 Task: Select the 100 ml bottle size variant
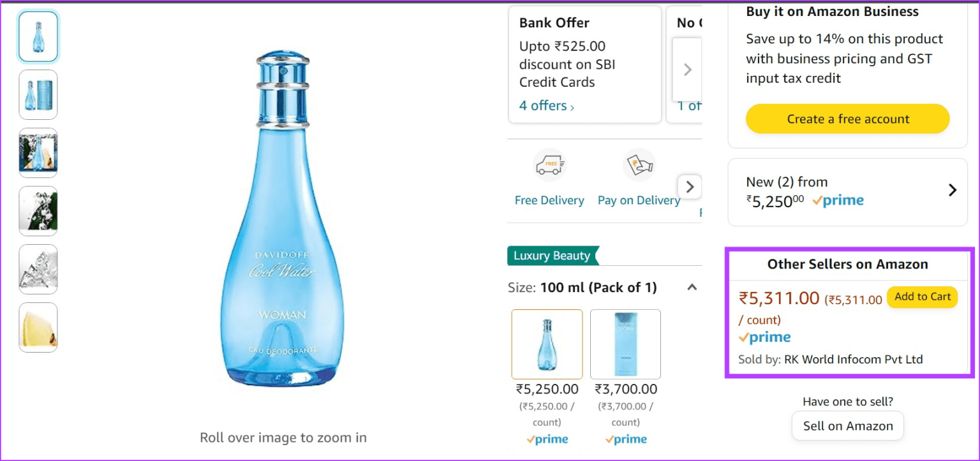(547, 344)
